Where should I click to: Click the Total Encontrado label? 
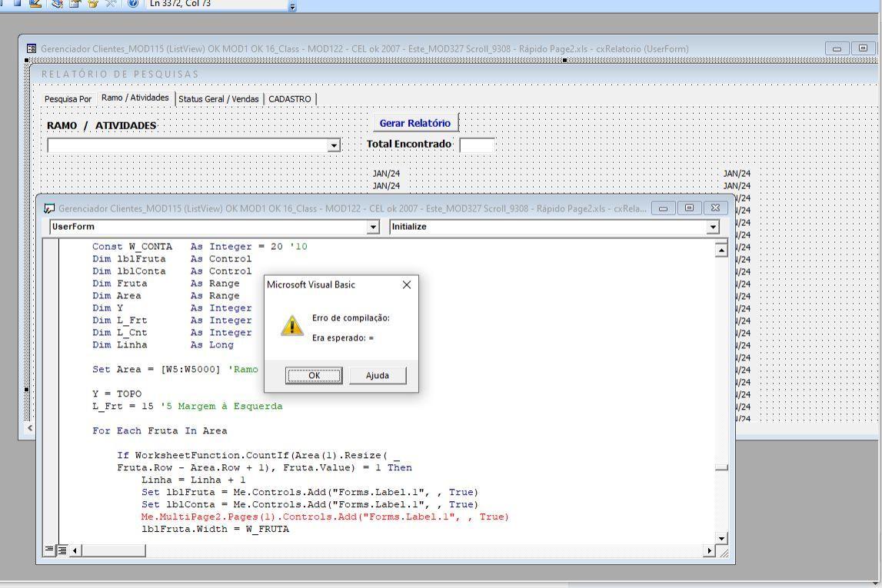click(409, 144)
